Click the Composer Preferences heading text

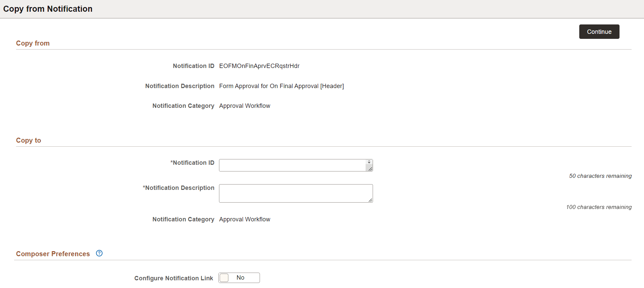click(x=53, y=254)
